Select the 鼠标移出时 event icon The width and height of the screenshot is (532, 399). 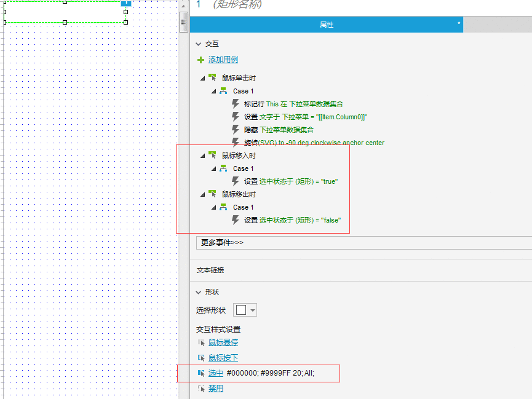[x=212, y=194]
